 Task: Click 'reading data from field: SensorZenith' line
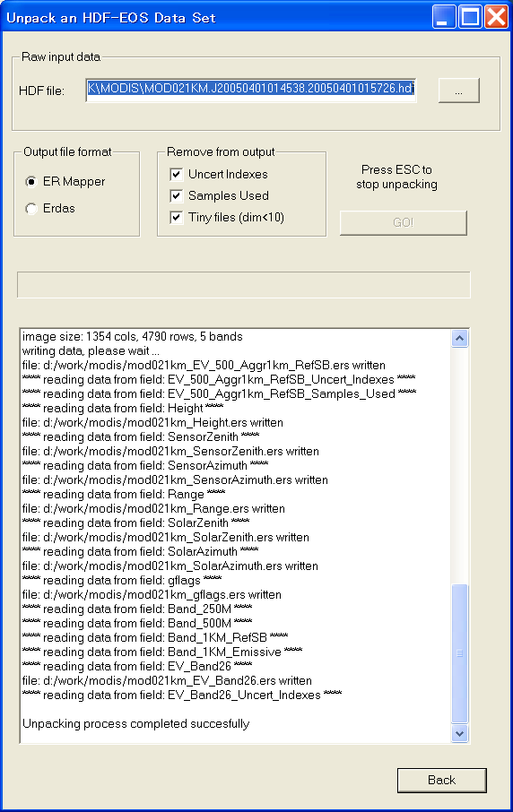[141, 436]
